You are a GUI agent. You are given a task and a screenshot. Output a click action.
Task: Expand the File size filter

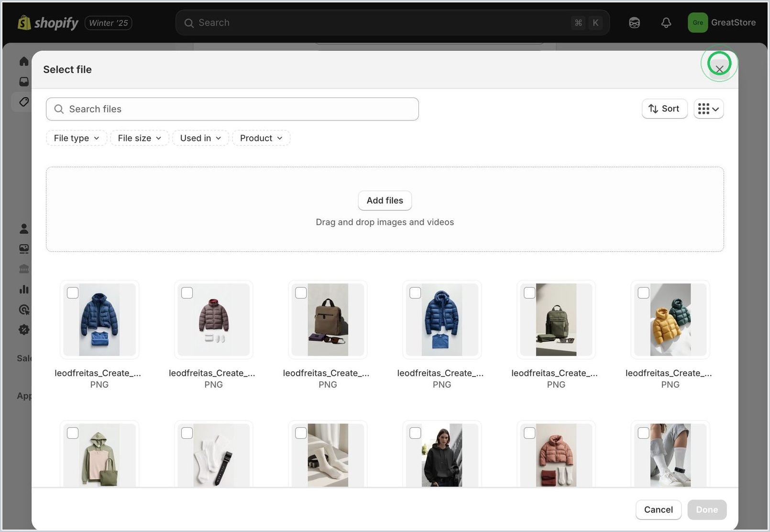coord(140,138)
